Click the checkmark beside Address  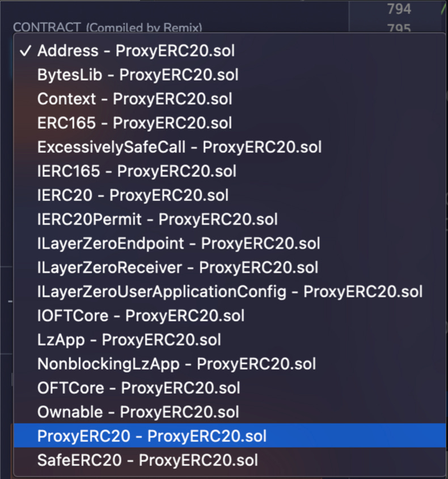[25, 51]
